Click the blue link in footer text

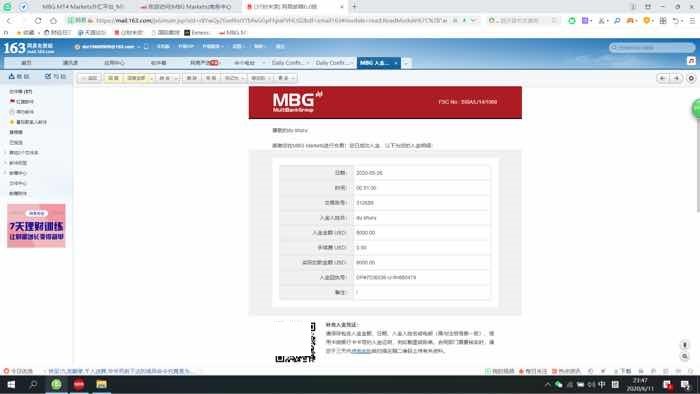[361, 351]
